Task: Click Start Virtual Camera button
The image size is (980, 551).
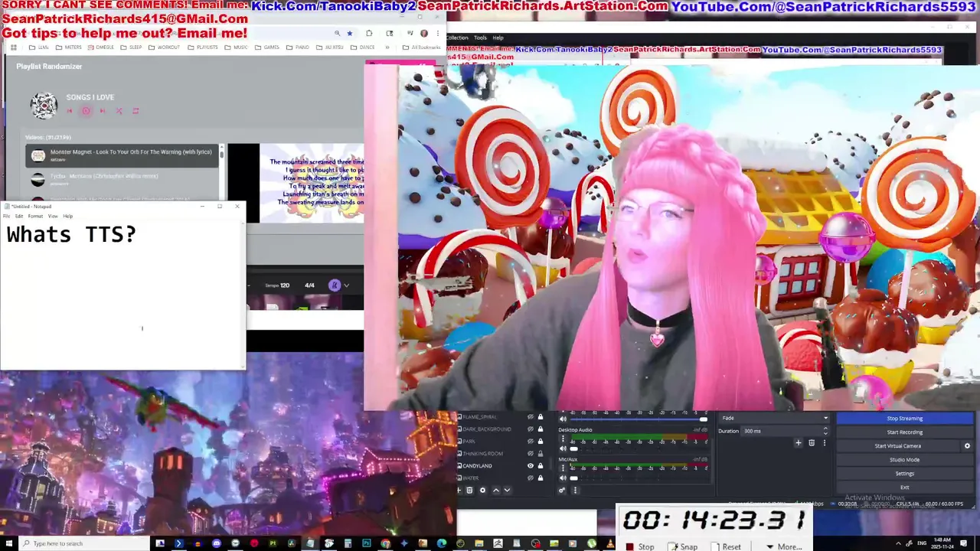Action: click(x=898, y=446)
